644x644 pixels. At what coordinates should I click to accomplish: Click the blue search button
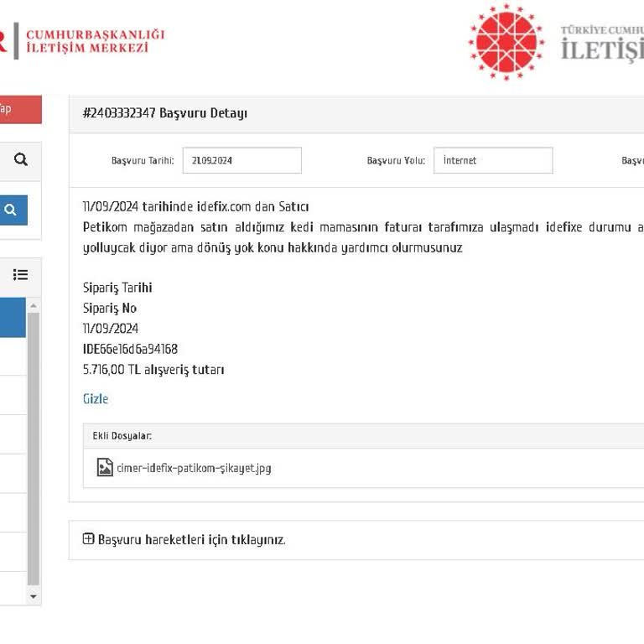point(13,210)
